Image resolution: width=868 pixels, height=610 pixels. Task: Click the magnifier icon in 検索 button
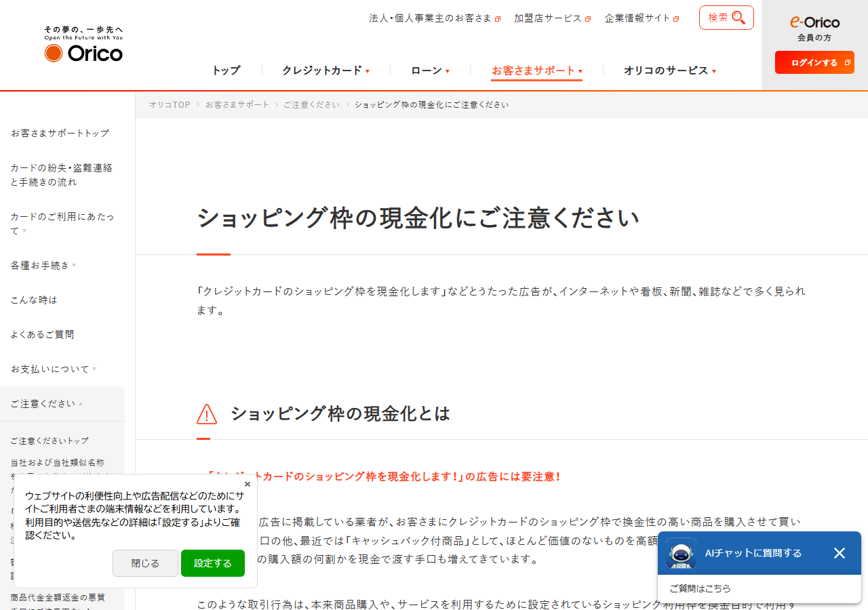(x=738, y=18)
